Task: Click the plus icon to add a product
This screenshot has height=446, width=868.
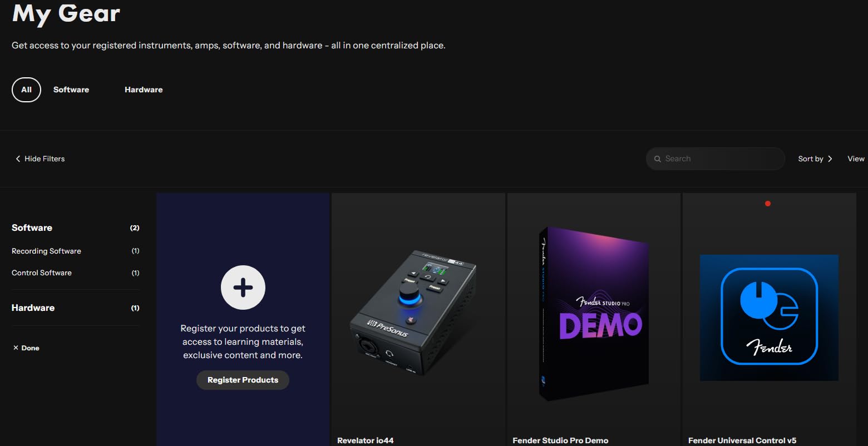Action: (243, 288)
